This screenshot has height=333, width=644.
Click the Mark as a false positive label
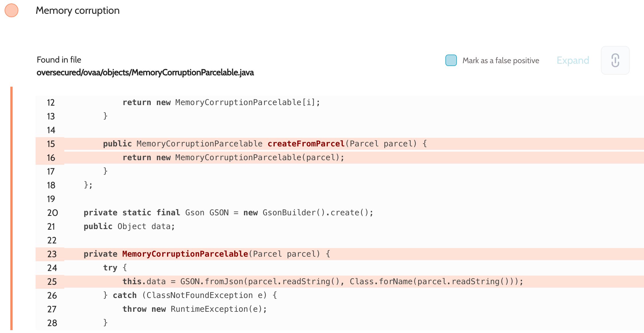point(501,61)
